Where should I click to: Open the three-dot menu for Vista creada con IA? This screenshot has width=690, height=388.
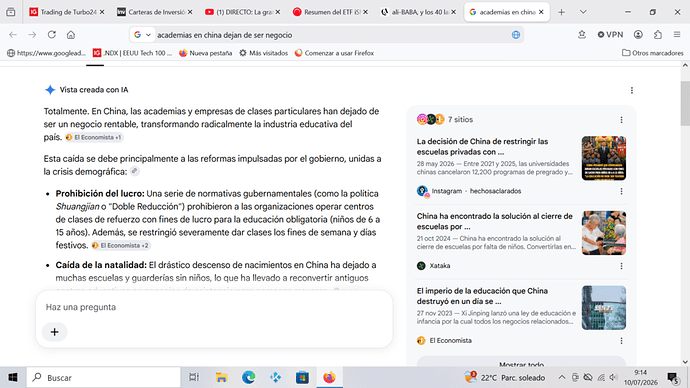(632, 90)
